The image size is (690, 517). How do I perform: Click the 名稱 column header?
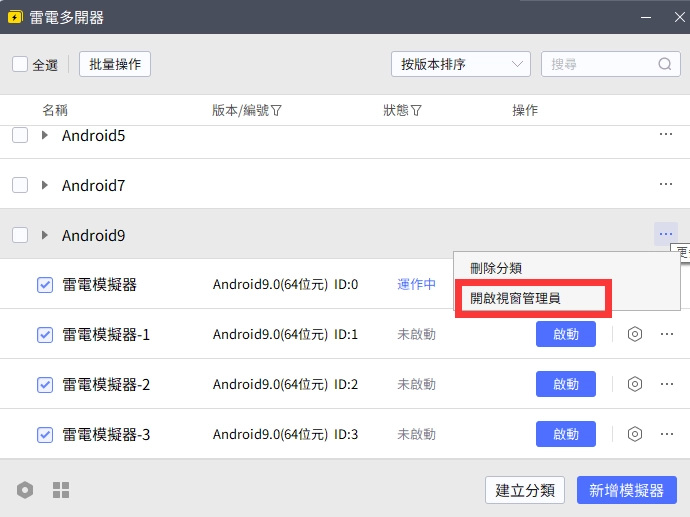pyautogui.click(x=55, y=110)
